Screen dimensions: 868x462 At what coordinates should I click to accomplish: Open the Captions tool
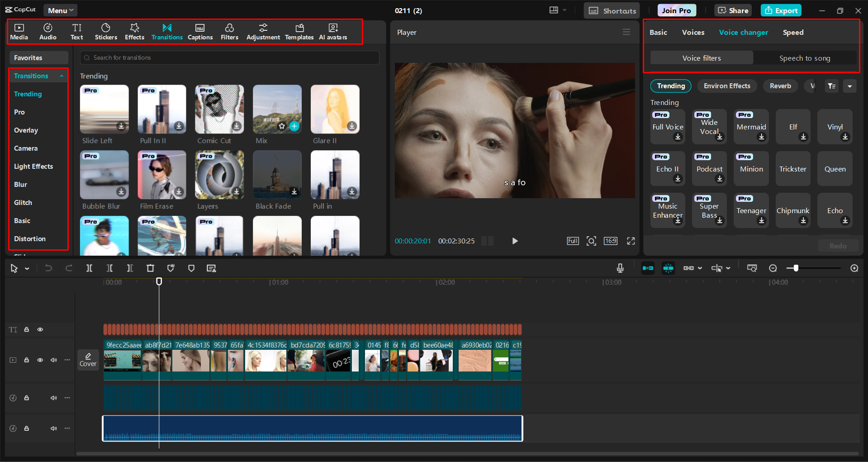[200, 31]
